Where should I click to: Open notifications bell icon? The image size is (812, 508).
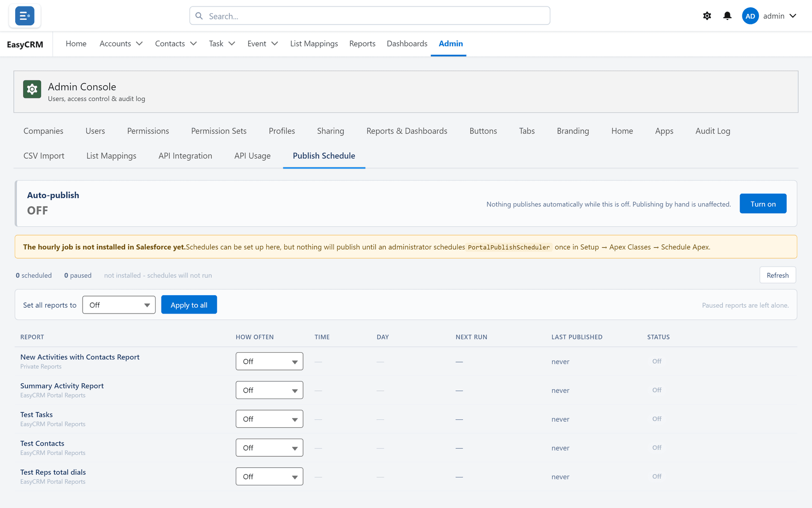coord(727,16)
